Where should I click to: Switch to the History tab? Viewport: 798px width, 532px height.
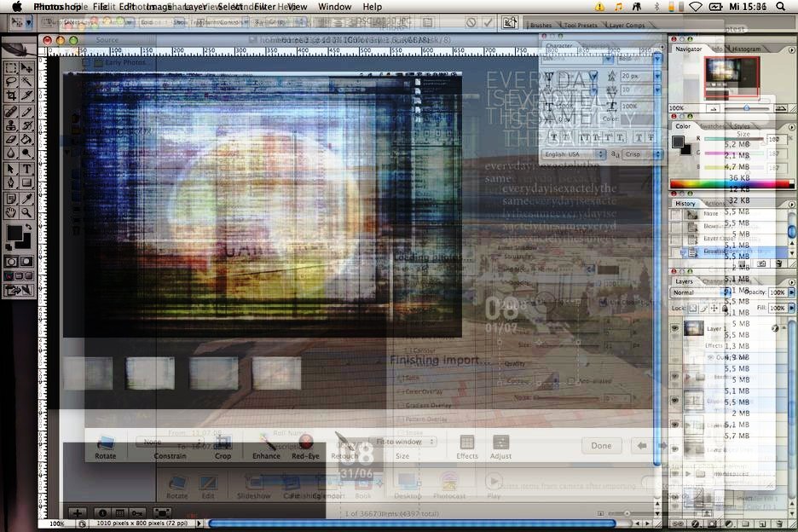click(685, 204)
